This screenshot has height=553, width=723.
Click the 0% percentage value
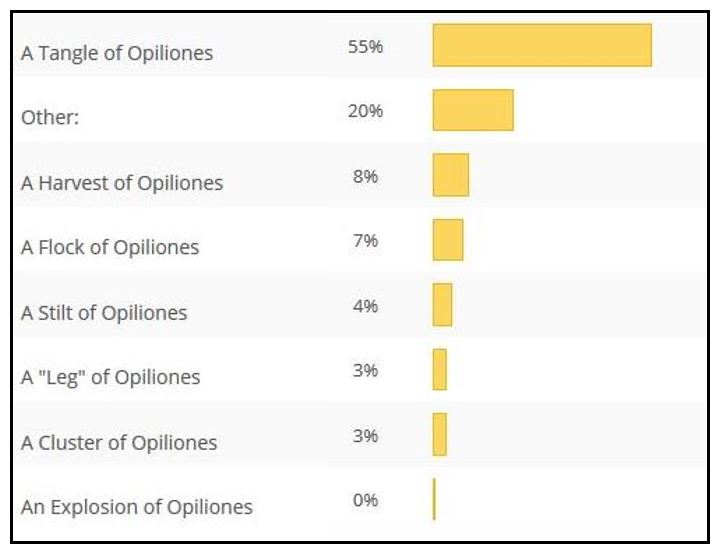pos(365,500)
